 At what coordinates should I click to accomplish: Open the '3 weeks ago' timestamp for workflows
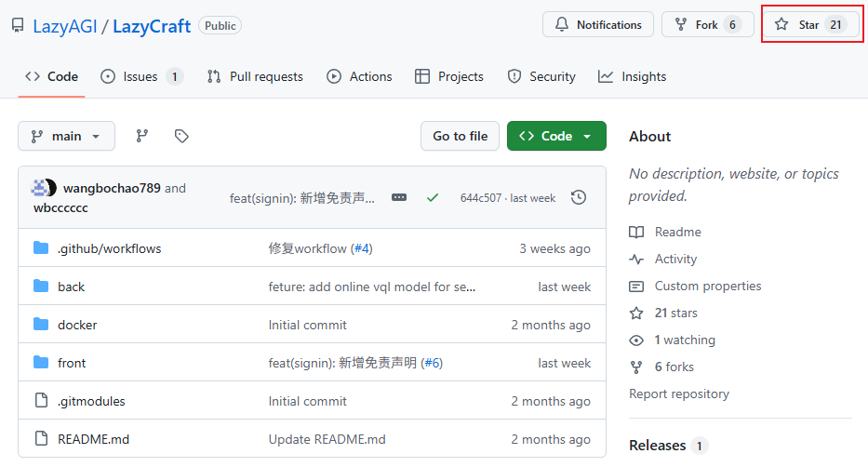coord(554,249)
